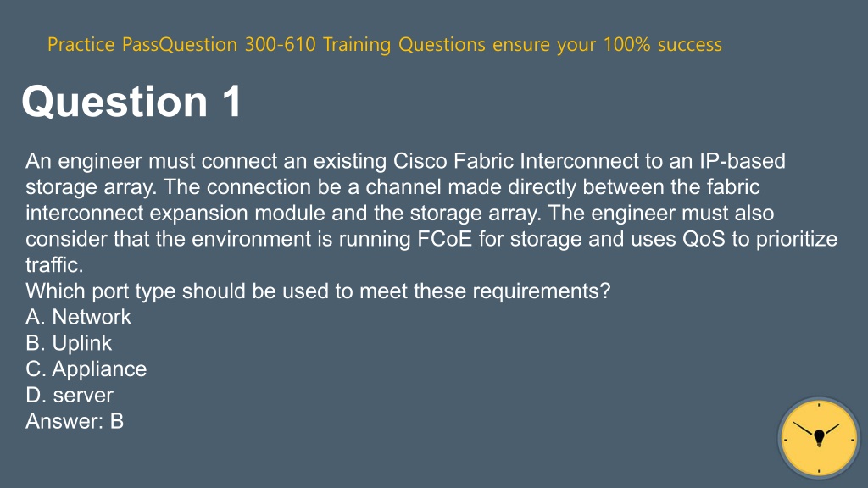Image resolution: width=868 pixels, height=488 pixels.
Task: Click the word PassQuestion in the banner
Action: (180, 44)
